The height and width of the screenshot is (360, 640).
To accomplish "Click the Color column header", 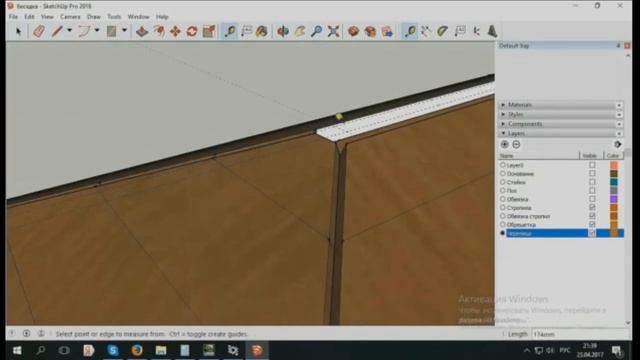I will tap(613, 156).
